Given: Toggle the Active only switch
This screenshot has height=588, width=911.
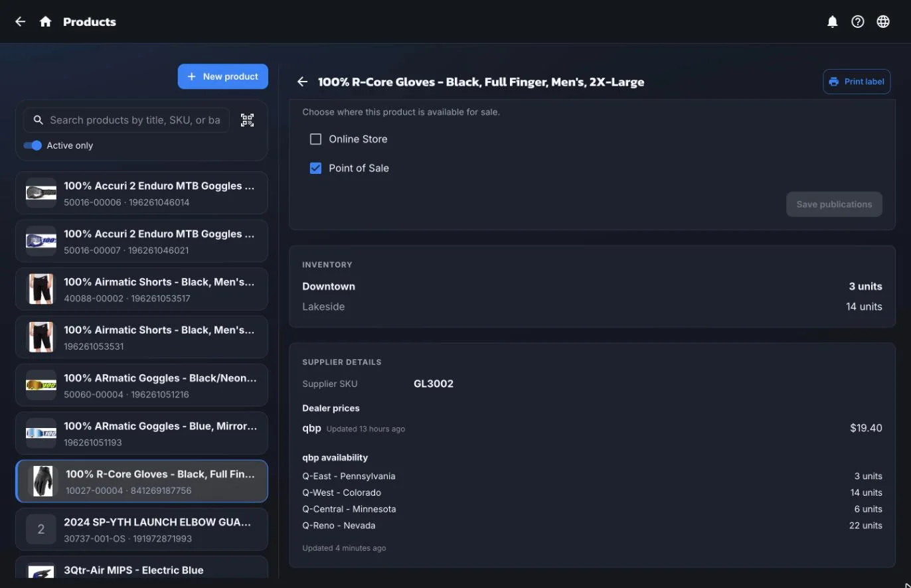Looking at the screenshot, I should pyautogui.click(x=33, y=145).
